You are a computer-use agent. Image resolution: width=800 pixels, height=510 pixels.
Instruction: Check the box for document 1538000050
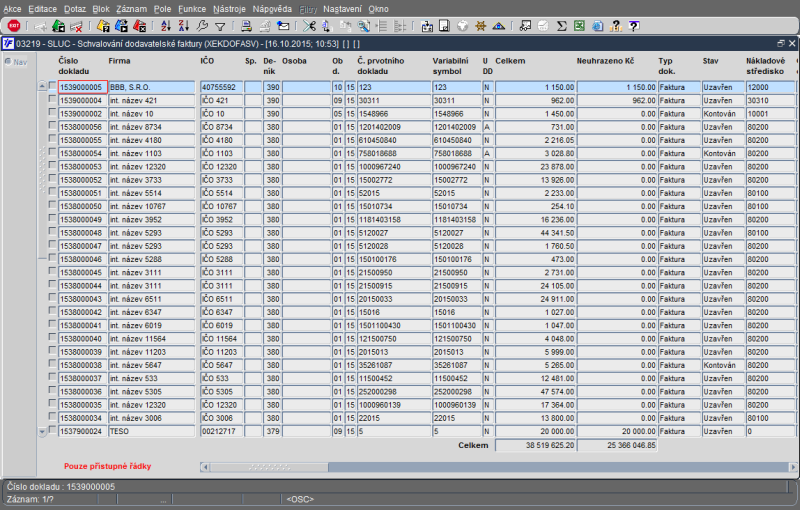pyautogui.click(x=53, y=206)
